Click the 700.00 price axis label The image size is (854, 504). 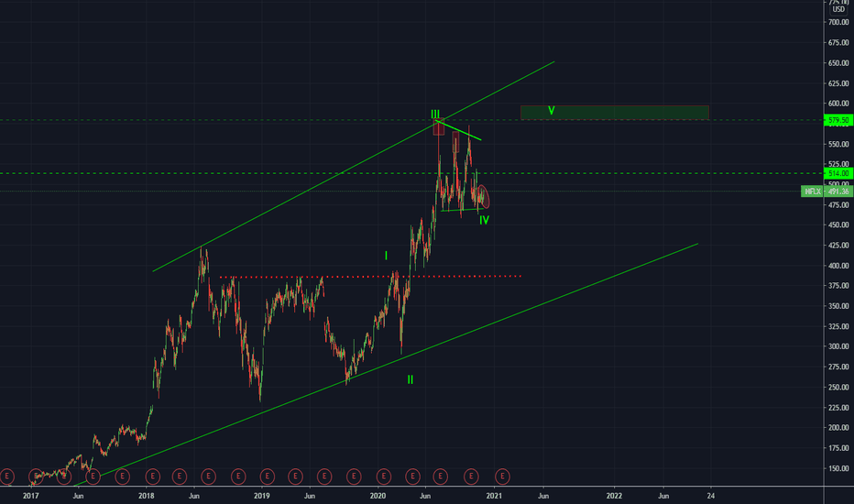point(838,22)
